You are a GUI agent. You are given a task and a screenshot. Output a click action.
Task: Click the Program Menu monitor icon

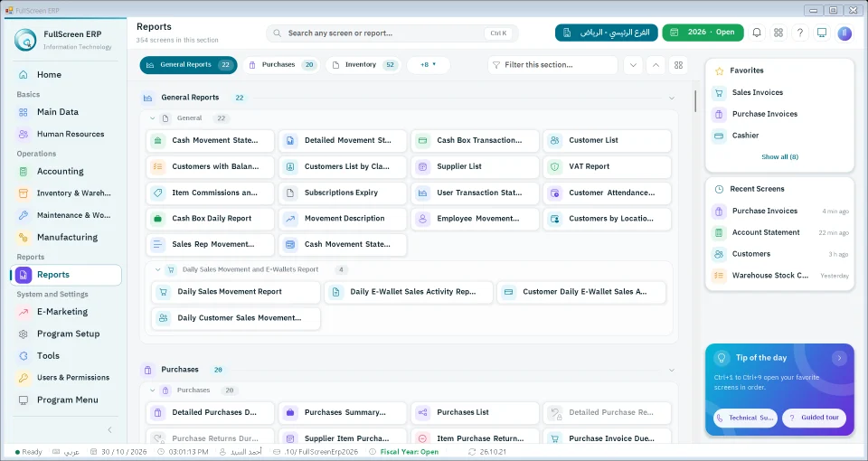click(x=24, y=400)
